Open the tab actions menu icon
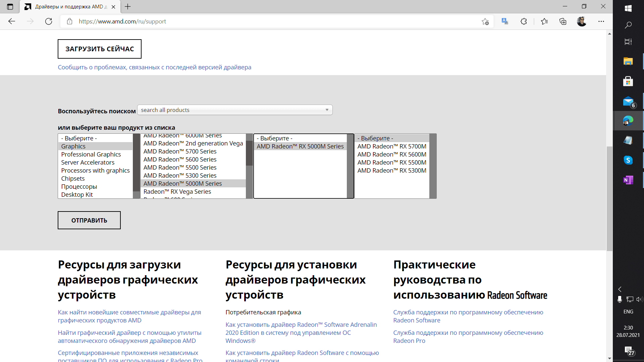Viewport: 644px width, 362px height. pyautogui.click(x=10, y=7)
